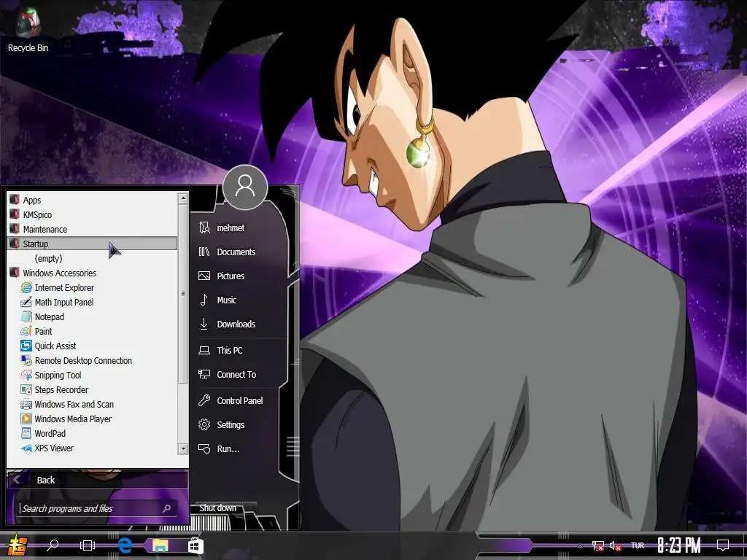Collapse the Startup folder
Screen dimensions: 747x560
(93, 244)
